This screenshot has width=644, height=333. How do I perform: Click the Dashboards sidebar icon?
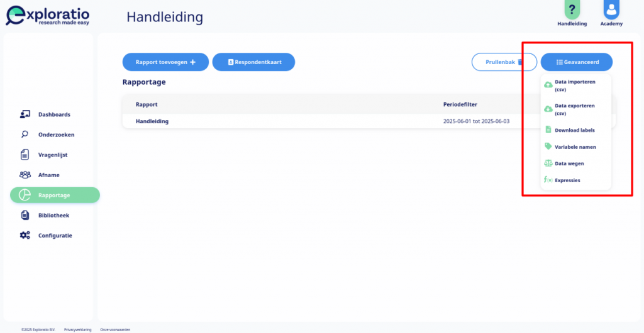coord(25,114)
